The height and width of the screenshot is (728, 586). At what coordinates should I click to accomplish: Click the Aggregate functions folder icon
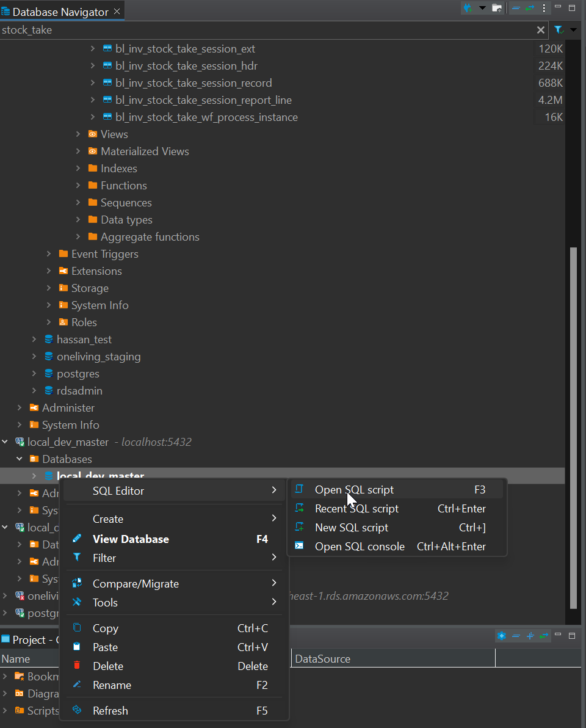93,237
